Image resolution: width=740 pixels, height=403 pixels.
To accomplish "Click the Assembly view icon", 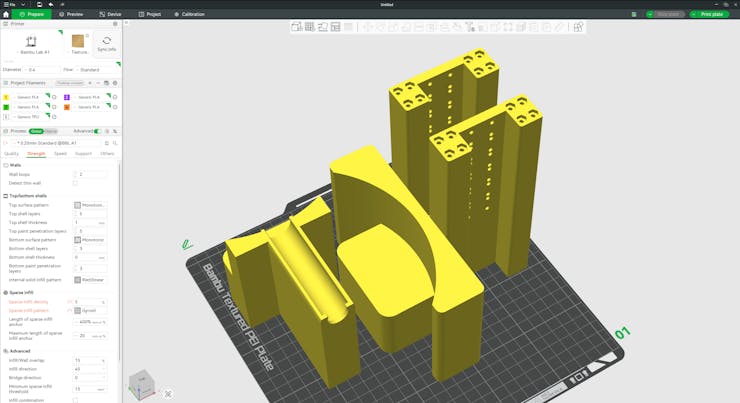I will point(578,27).
